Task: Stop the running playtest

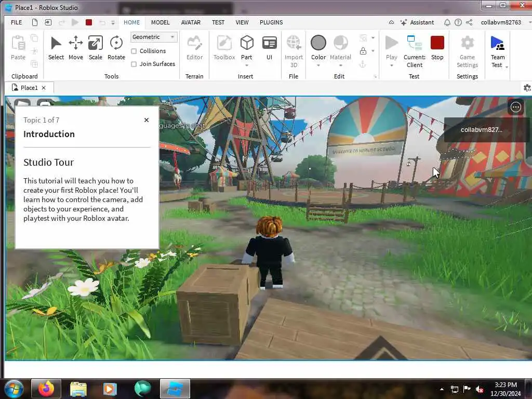Action: 437,48
